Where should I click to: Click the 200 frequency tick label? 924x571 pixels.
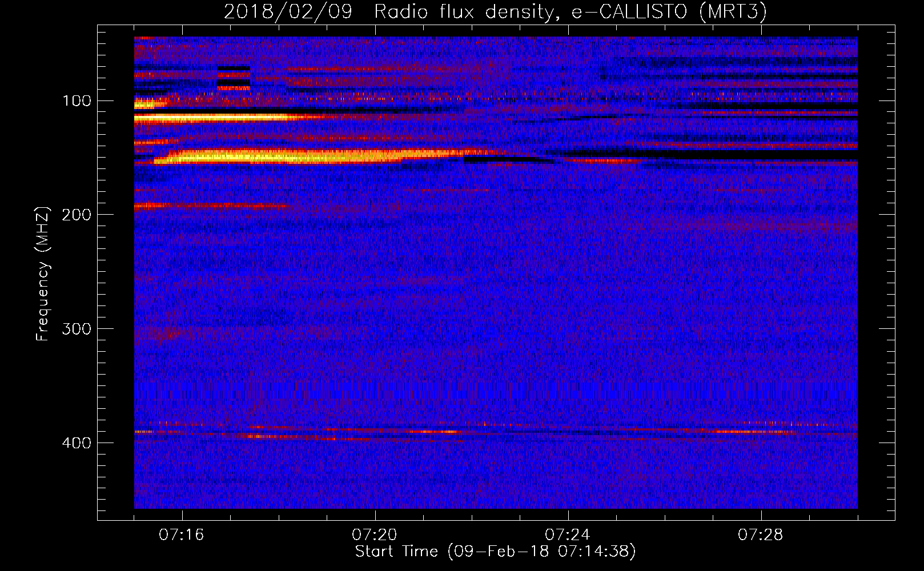(x=77, y=215)
